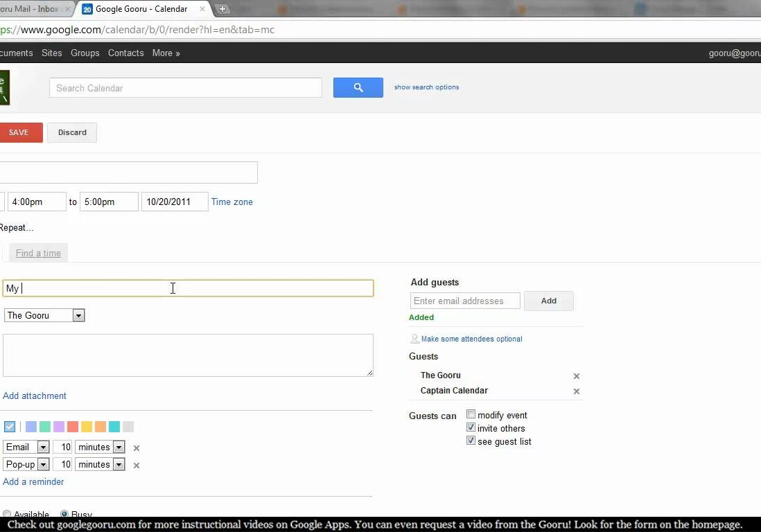This screenshot has height=532, width=761.
Task: Click the person icon beside attendees optional
Action: [414, 339]
